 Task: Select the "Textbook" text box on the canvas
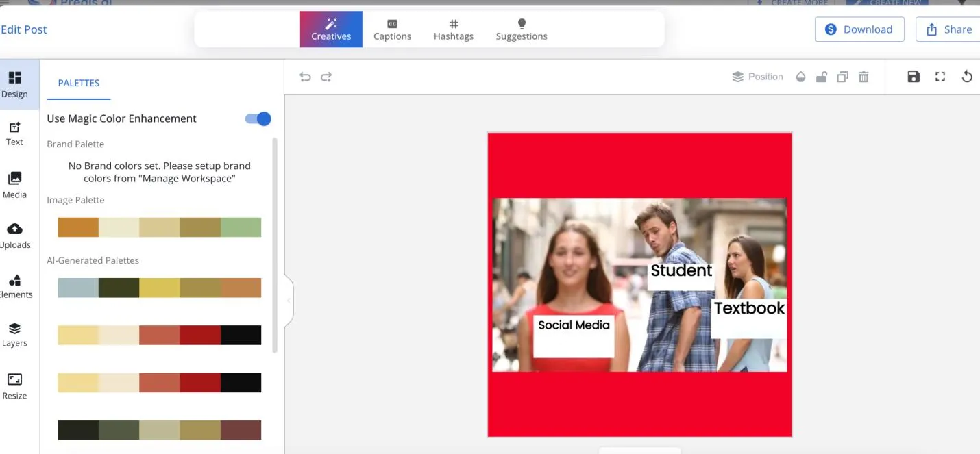point(749,318)
